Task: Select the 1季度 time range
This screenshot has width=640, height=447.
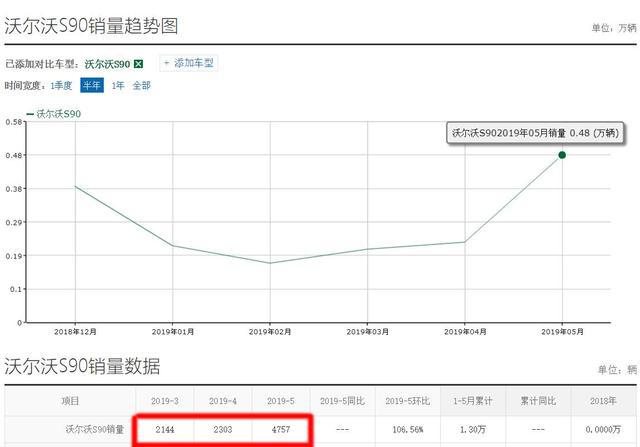Action: [x=61, y=86]
